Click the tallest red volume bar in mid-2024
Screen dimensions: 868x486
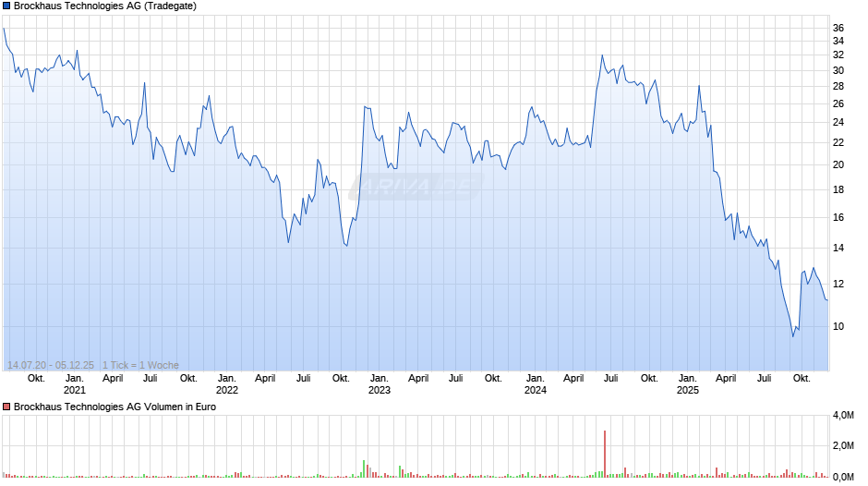pos(605,454)
